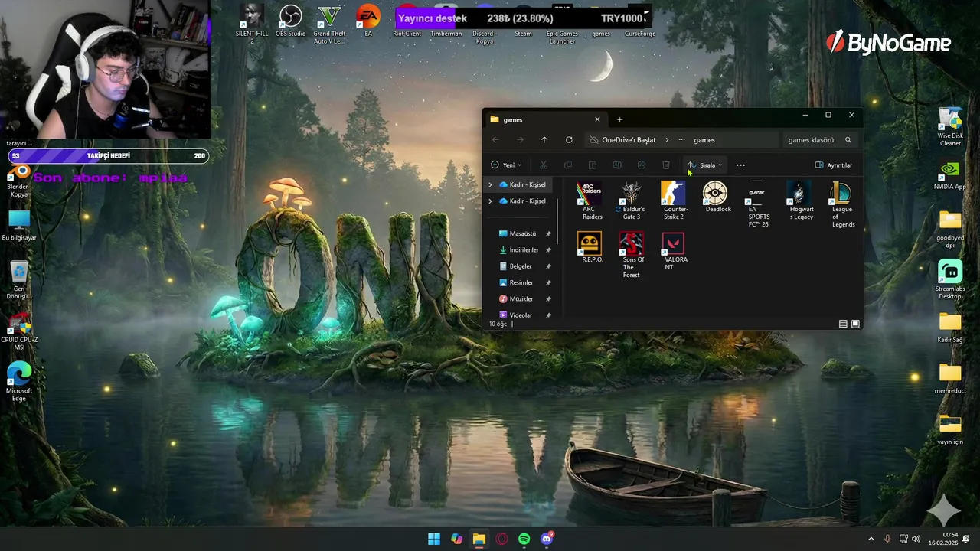
Task: Click the taskbar volume speaker icon
Action: pyautogui.click(x=916, y=539)
